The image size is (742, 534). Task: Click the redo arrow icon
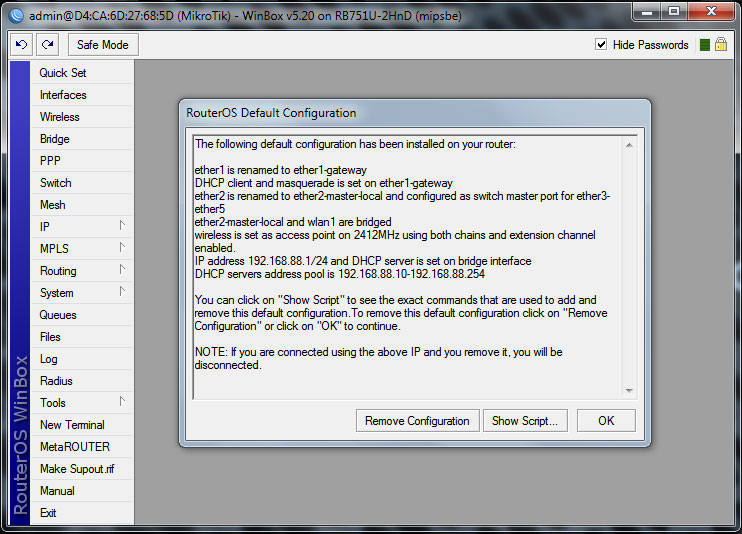[47, 45]
